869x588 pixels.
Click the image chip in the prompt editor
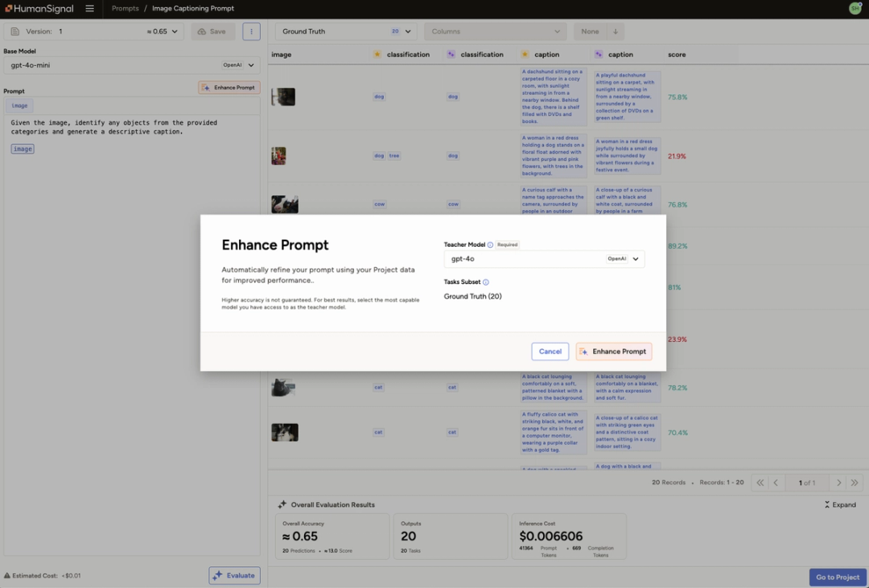tap(22, 148)
